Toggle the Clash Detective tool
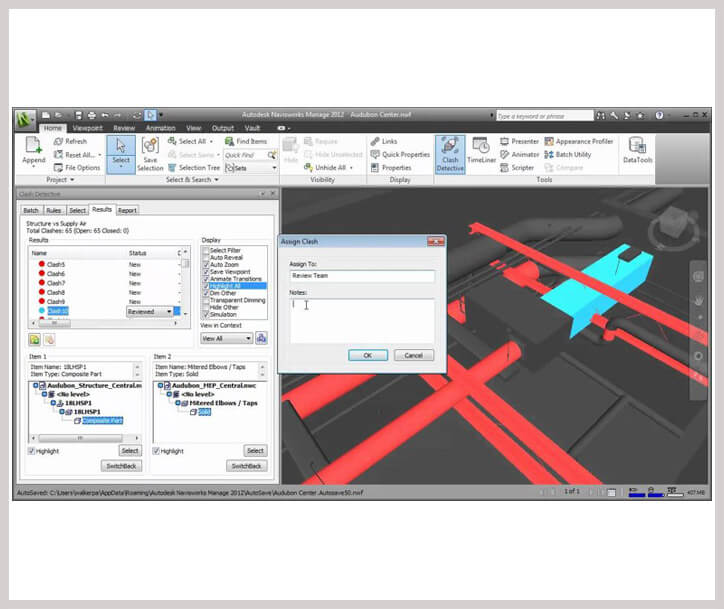Image resolution: width=724 pixels, height=609 pixels. [x=450, y=154]
